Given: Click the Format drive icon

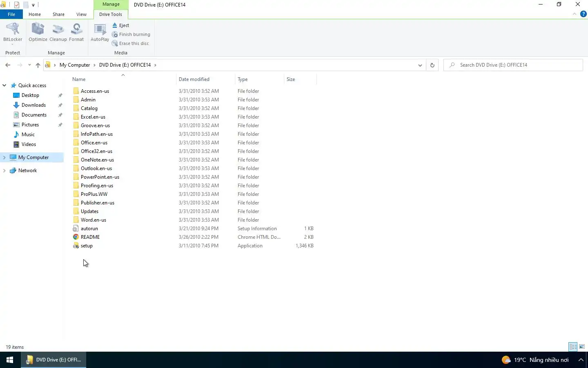Looking at the screenshot, I should tap(76, 32).
